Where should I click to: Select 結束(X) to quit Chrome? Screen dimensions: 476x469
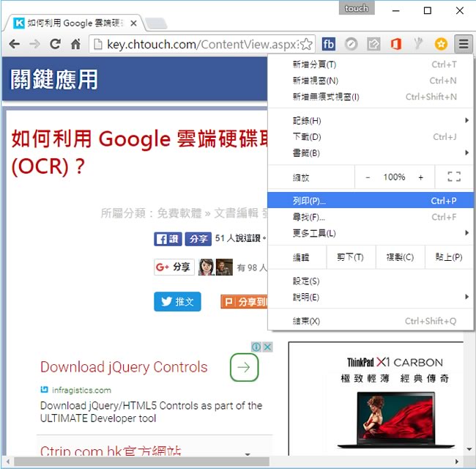(x=371, y=321)
